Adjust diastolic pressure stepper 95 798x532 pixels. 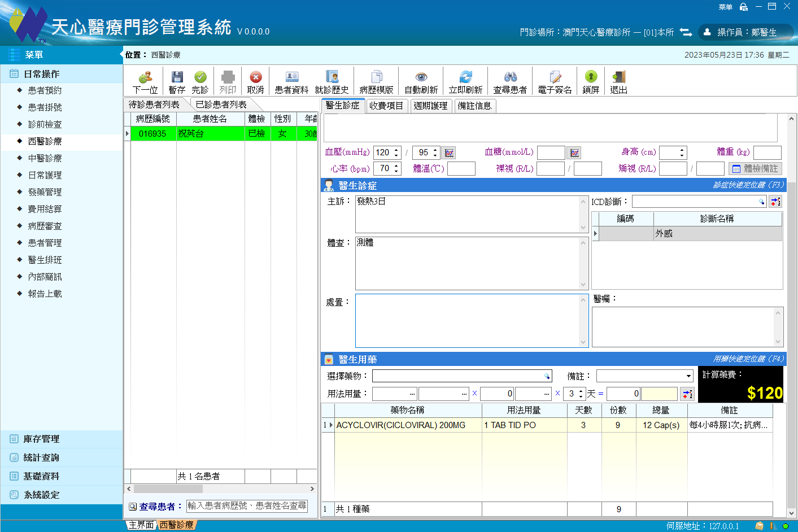pos(435,153)
